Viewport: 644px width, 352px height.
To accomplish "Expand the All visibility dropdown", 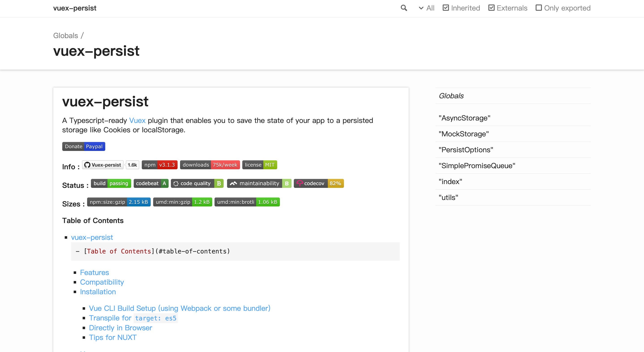I will pyautogui.click(x=427, y=8).
